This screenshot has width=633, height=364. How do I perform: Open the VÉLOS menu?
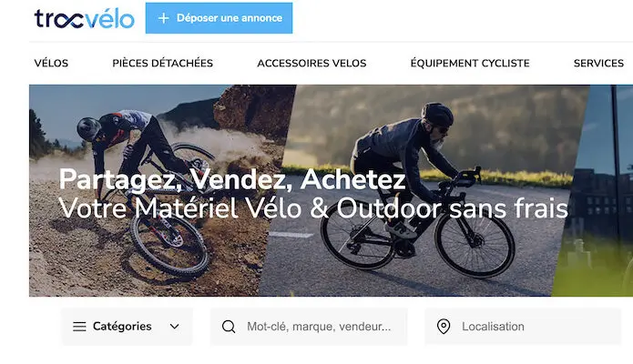coord(51,64)
